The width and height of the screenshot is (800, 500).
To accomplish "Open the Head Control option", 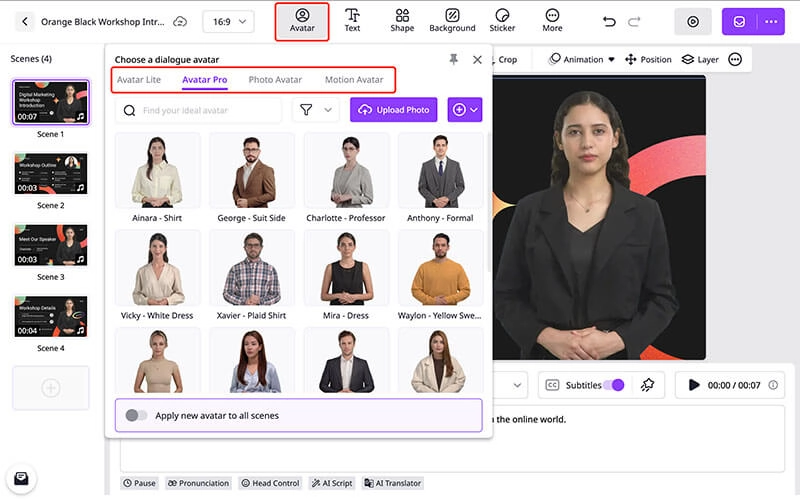I will coord(270,483).
